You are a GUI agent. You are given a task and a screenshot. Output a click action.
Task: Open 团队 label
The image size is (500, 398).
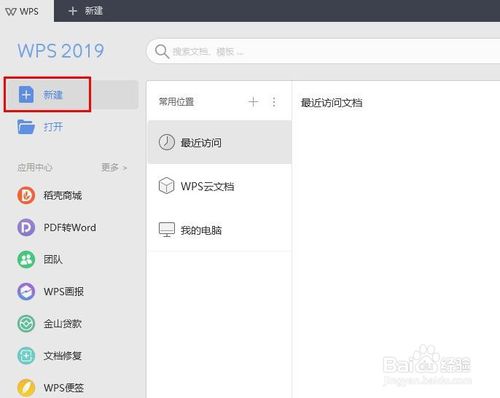53,259
